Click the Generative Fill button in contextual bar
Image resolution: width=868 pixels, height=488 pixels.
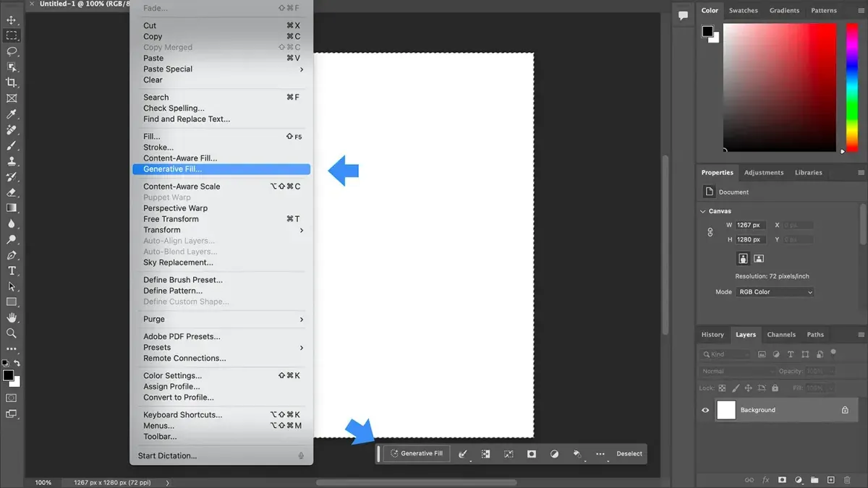point(417,454)
